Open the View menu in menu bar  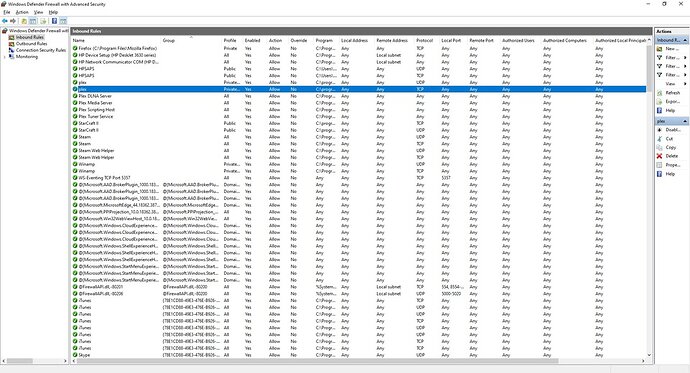(x=39, y=12)
